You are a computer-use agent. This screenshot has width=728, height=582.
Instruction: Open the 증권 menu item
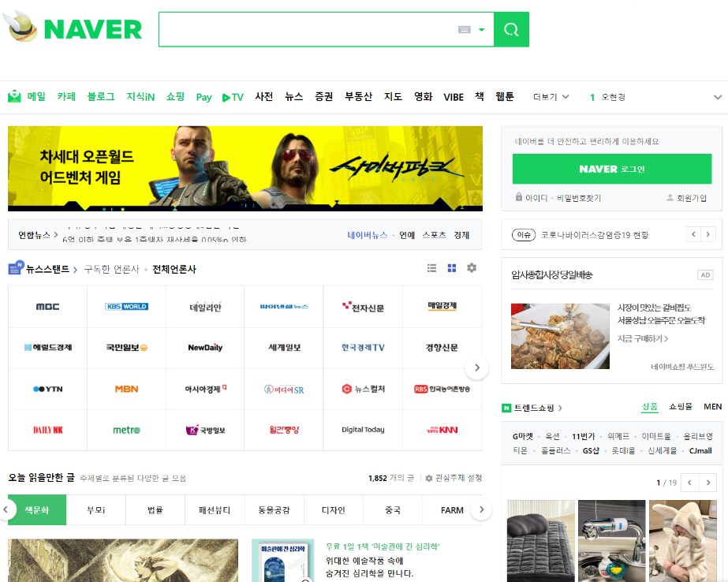pos(323,97)
